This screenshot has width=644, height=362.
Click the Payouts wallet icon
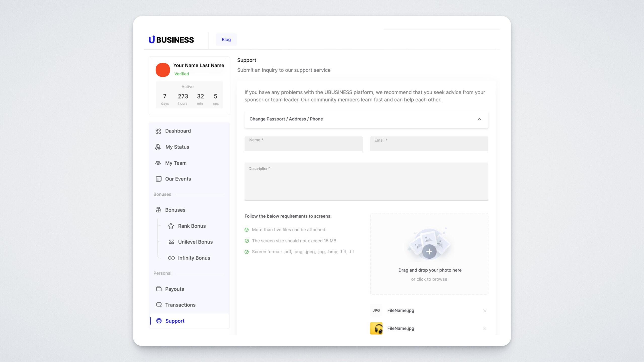[159, 289]
